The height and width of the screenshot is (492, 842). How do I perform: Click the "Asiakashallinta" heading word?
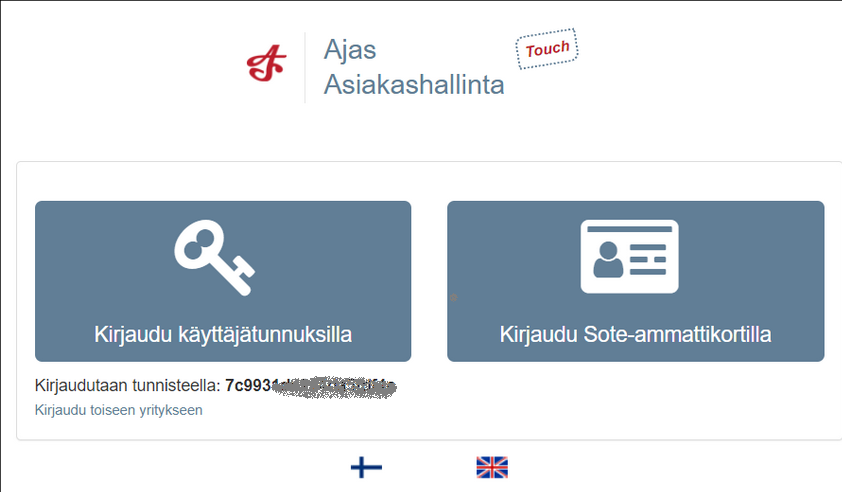(x=414, y=84)
